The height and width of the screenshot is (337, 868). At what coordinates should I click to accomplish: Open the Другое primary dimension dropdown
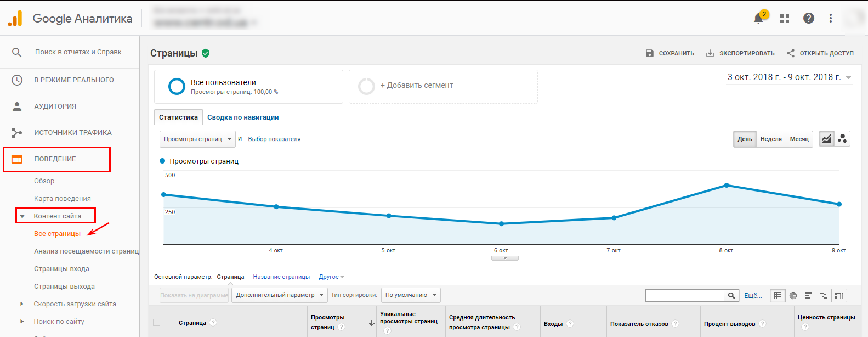331,277
